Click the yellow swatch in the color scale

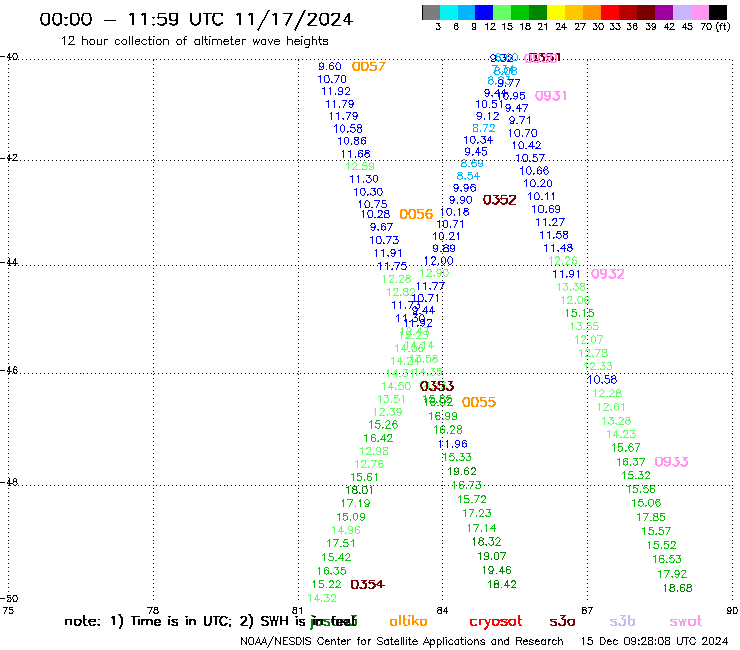[x=556, y=12]
